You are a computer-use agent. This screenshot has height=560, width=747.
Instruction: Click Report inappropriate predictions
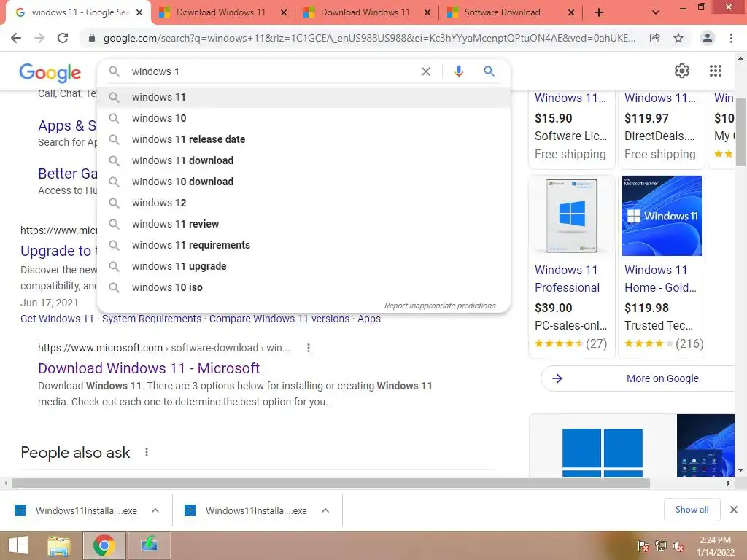tap(440, 306)
